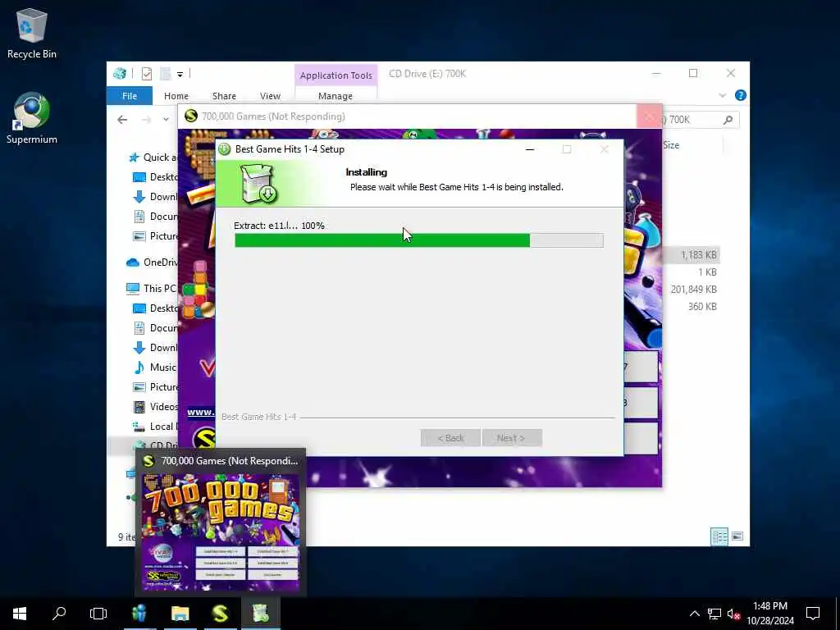This screenshot has width=840, height=630.
Task: Open the network status tray icon
Action: coord(714,614)
